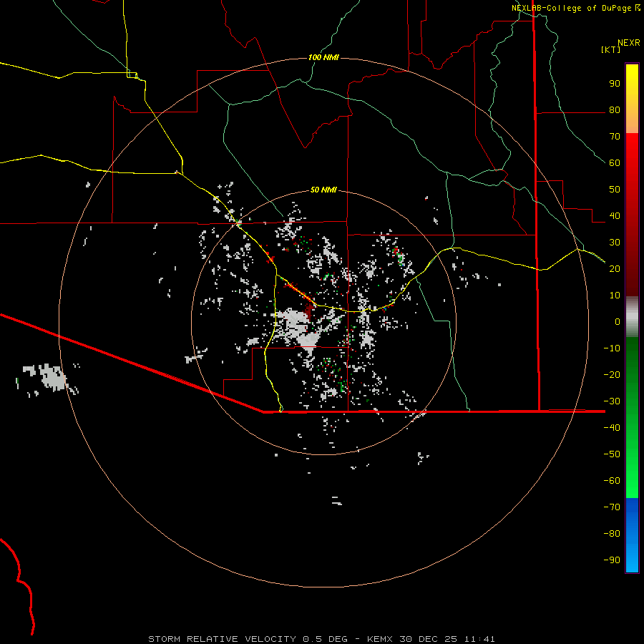Click the NEXLAB-College of DuPage credit text

coord(571,8)
